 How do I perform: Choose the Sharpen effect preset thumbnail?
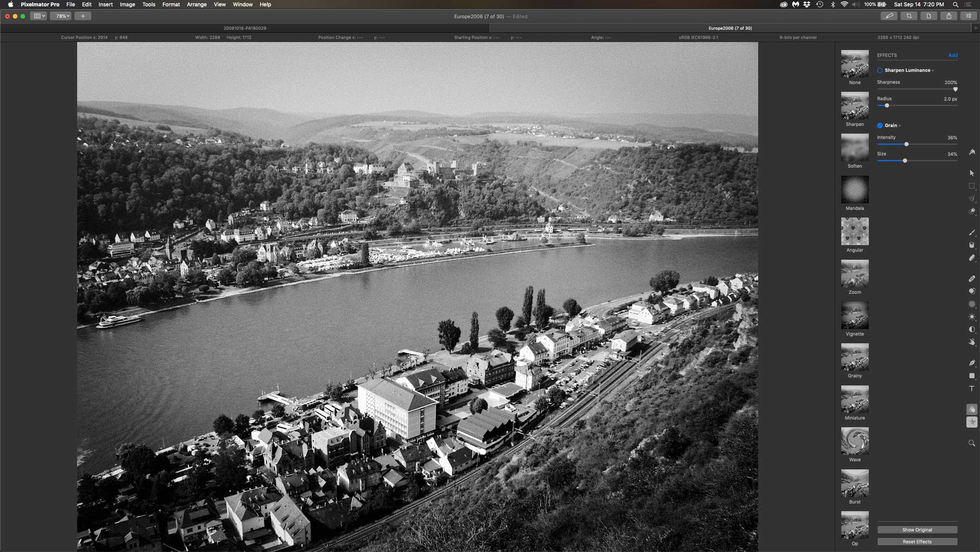click(x=855, y=106)
